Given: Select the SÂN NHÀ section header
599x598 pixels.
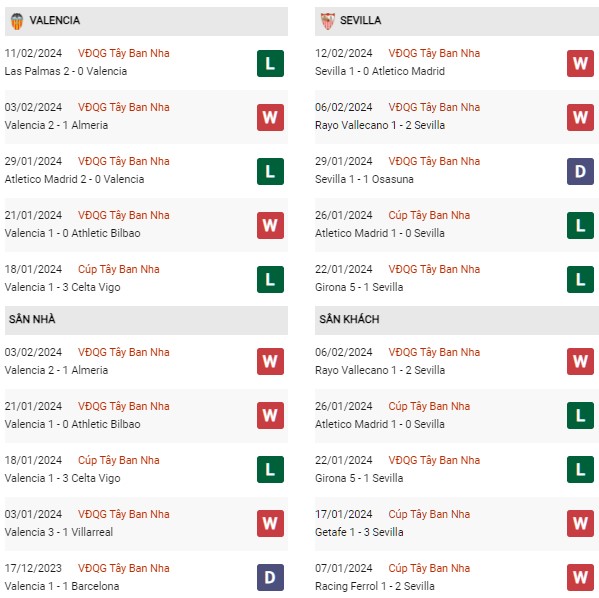Looking at the screenshot, I should (146, 320).
